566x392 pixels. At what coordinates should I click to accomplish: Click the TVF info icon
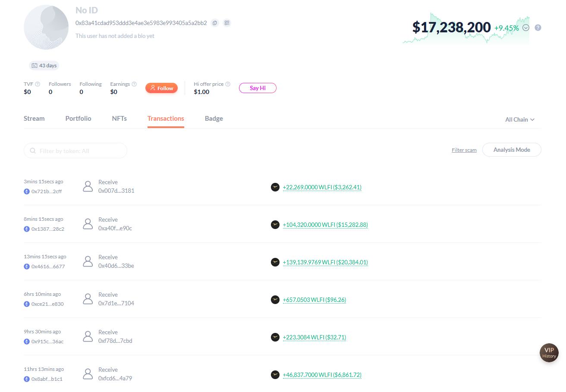[38, 85]
